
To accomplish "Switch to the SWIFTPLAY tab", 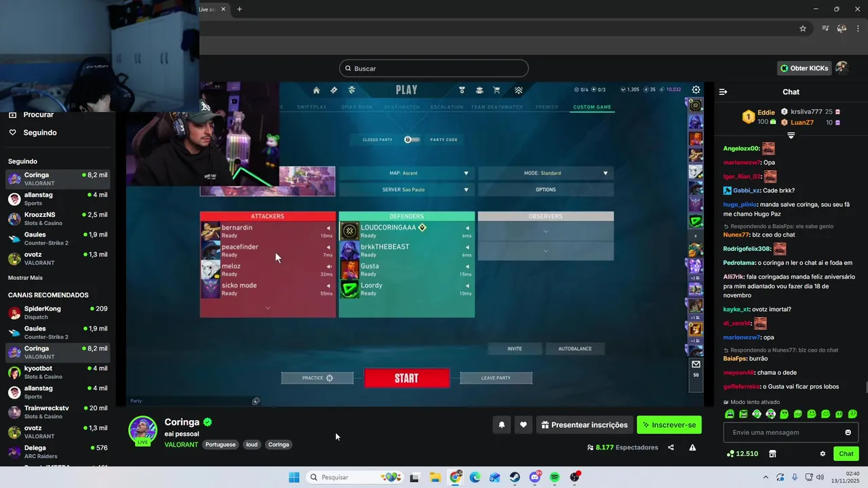I will 311,107.
